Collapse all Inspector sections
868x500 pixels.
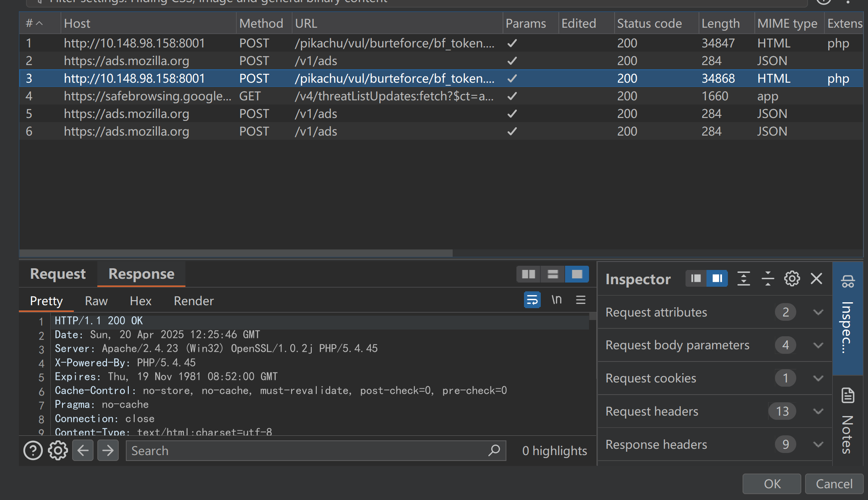tap(768, 278)
